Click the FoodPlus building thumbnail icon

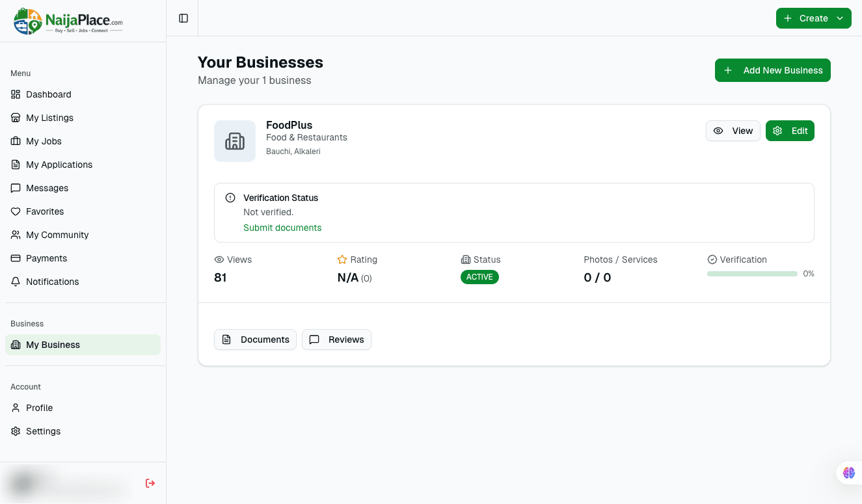click(235, 141)
